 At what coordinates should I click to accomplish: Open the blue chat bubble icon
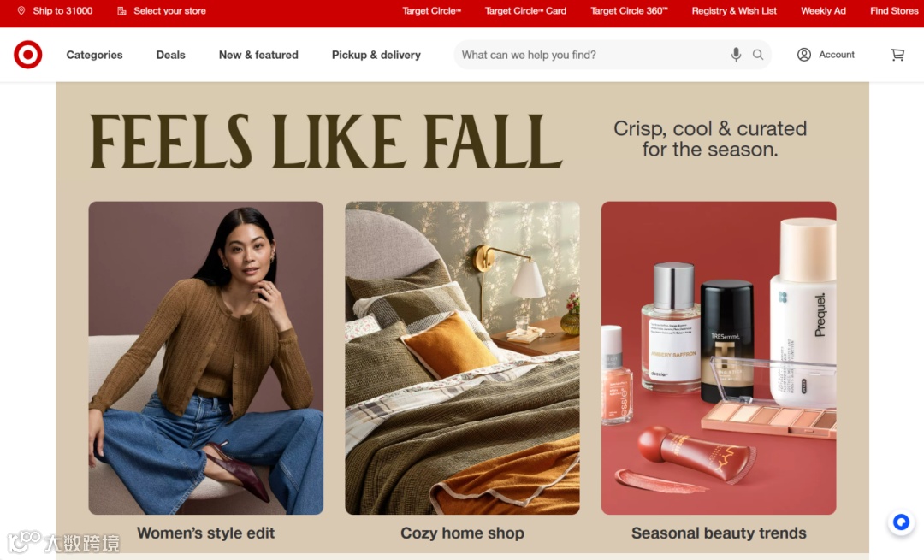point(901,522)
